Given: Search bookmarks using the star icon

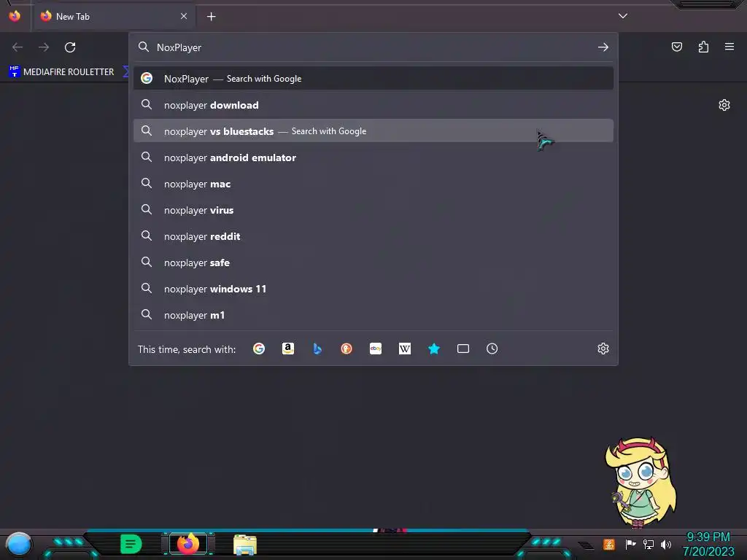Looking at the screenshot, I should [433, 349].
